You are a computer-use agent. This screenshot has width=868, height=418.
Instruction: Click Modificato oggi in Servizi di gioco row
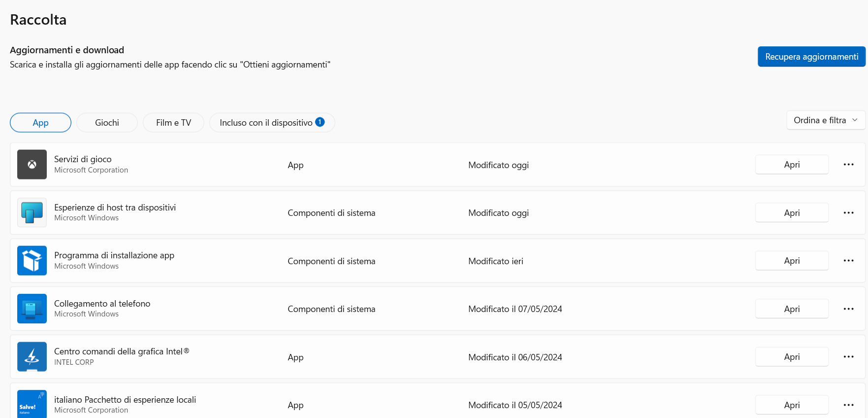(498, 165)
